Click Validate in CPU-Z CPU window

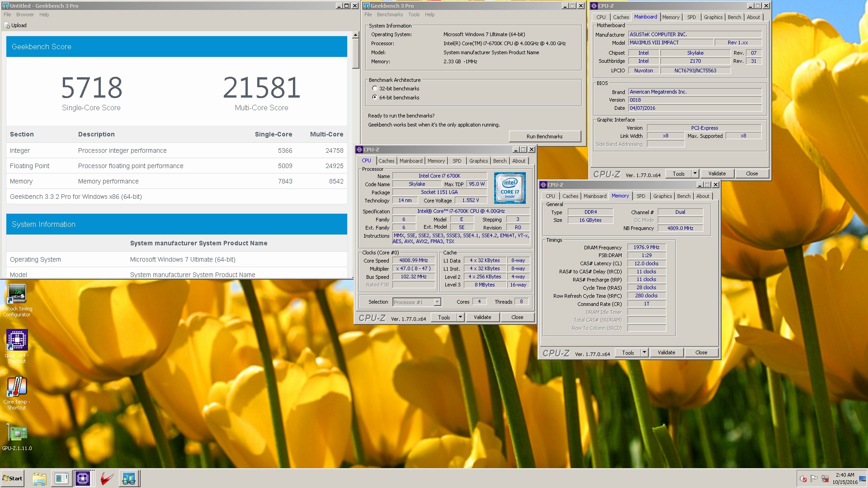pyautogui.click(x=482, y=317)
